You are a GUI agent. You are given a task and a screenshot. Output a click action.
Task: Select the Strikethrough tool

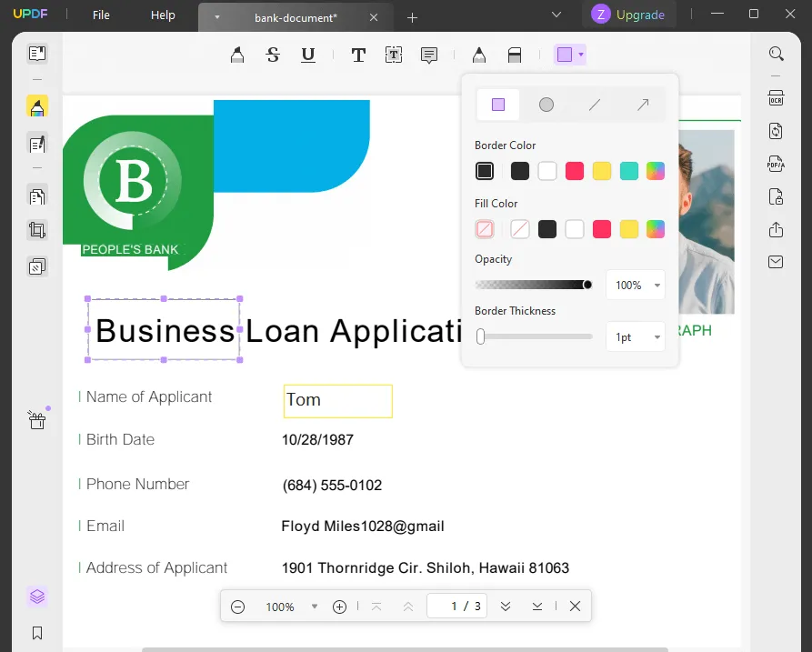[273, 55]
